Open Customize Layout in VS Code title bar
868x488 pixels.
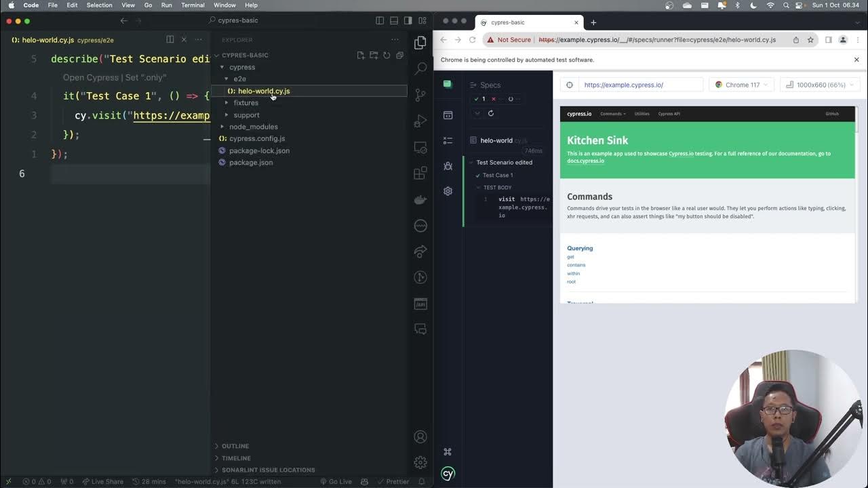tap(422, 20)
